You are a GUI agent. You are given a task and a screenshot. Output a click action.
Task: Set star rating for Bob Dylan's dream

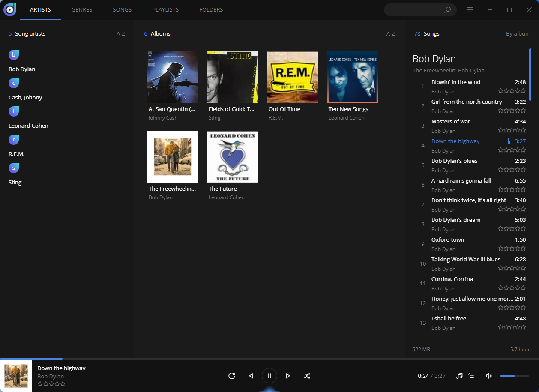[x=512, y=229]
